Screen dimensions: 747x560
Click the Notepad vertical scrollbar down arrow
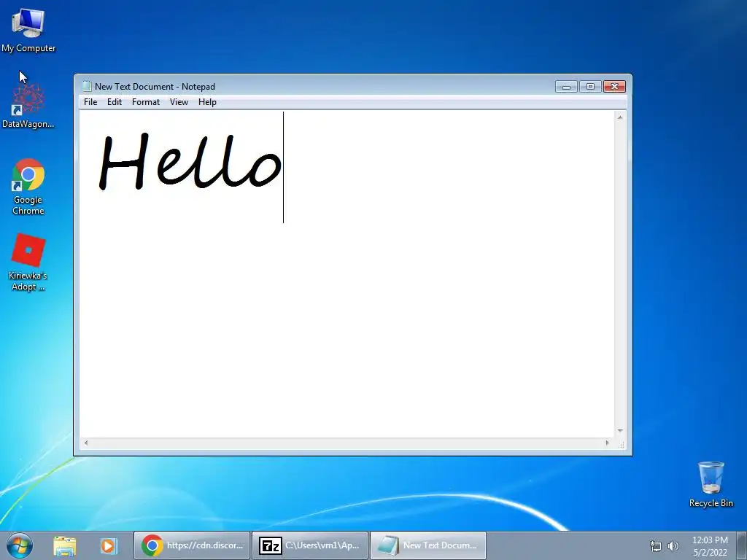(x=620, y=431)
